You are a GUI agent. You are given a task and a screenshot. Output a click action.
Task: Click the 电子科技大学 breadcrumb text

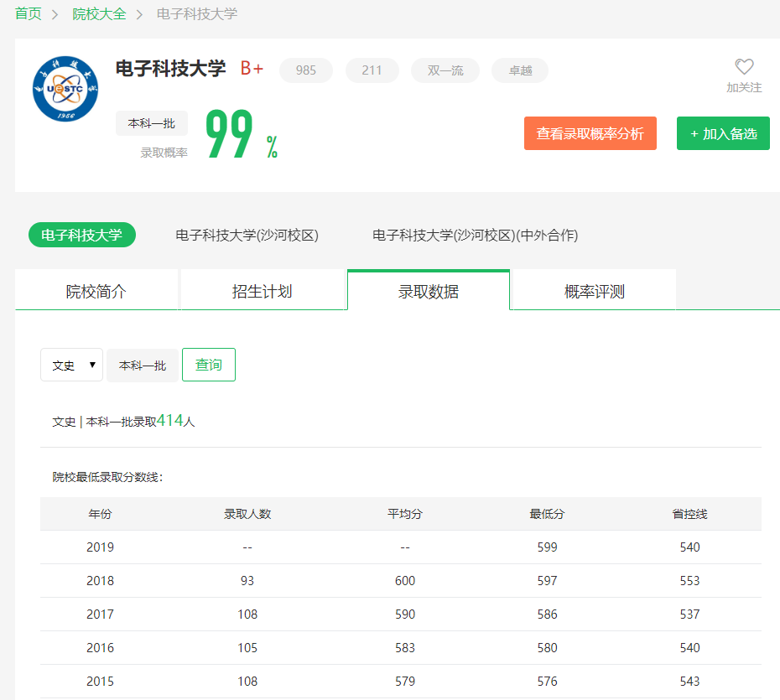(x=197, y=13)
